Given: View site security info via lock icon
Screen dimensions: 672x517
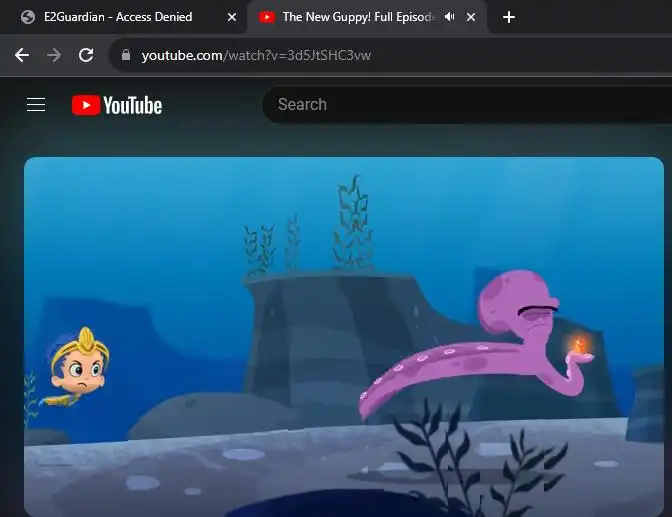Looking at the screenshot, I should (x=126, y=55).
